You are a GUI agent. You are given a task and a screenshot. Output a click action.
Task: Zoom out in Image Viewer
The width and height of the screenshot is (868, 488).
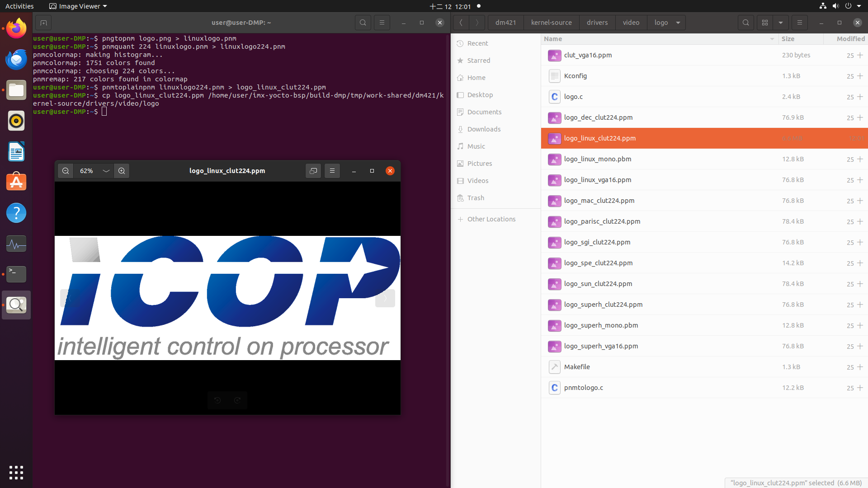pos(66,171)
